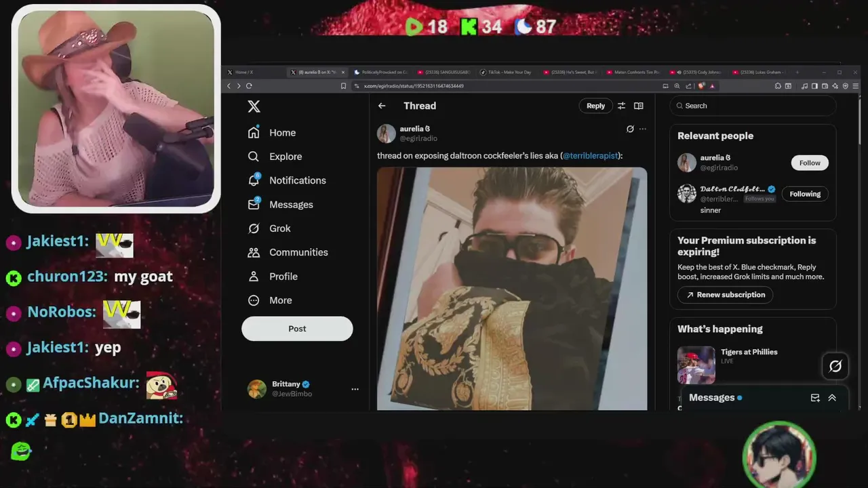Click the Grok icon on aurelia's post

click(x=630, y=129)
